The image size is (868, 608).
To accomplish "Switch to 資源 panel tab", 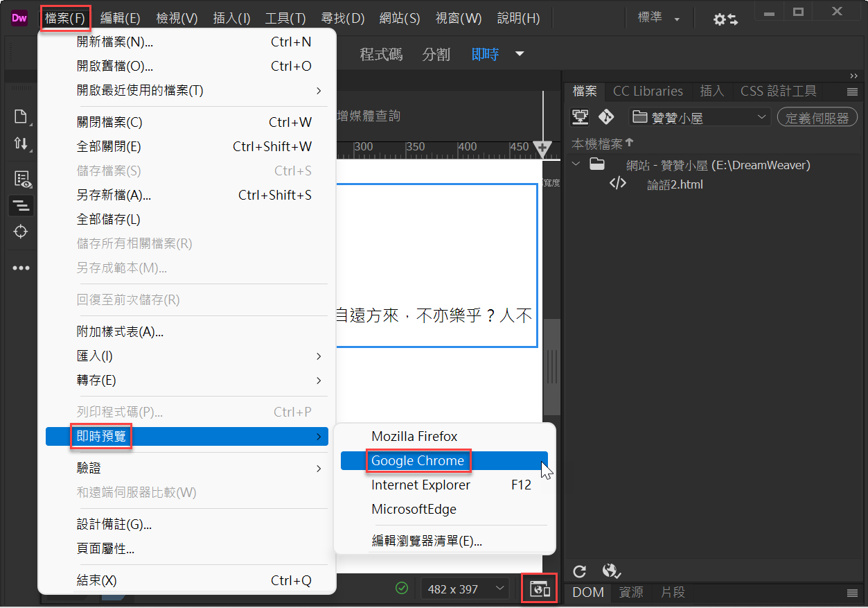I will click(x=631, y=592).
